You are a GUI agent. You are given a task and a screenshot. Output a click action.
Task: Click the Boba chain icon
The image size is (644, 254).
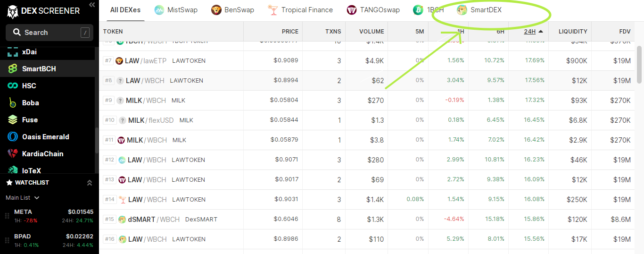click(13, 103)
